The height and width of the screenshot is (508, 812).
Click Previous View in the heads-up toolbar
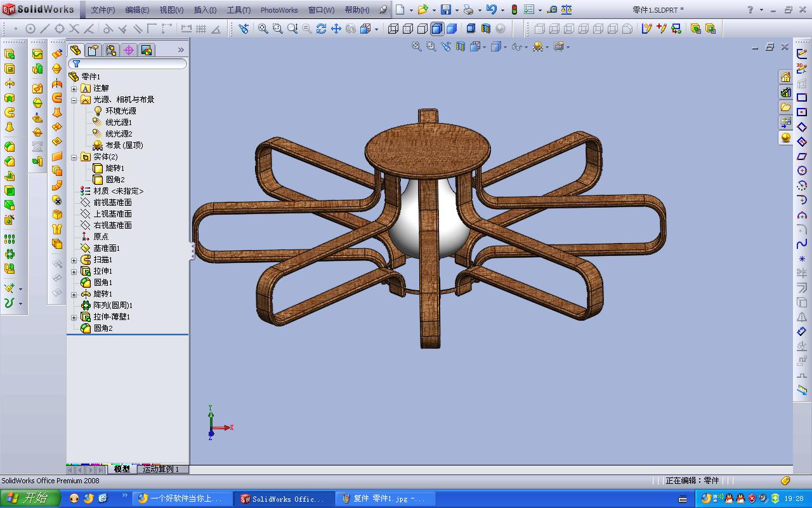(x=446, y=46)
